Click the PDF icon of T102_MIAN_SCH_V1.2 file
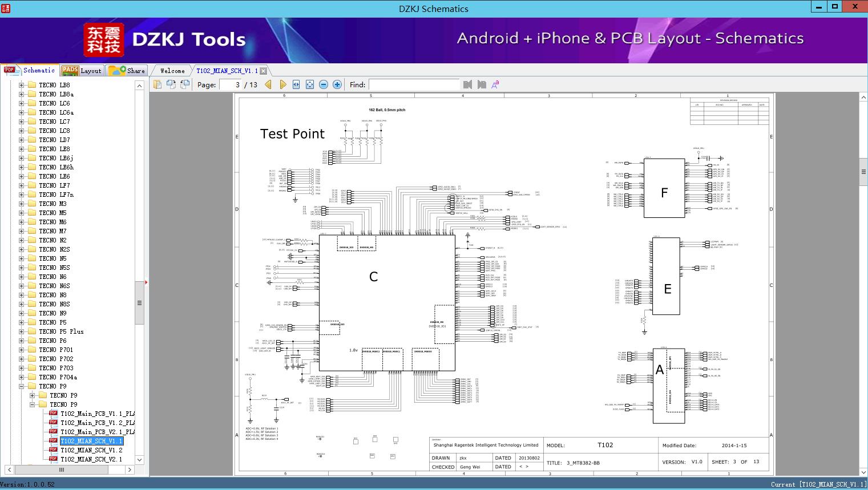The image size is (868, 490). tap(53, 450)
